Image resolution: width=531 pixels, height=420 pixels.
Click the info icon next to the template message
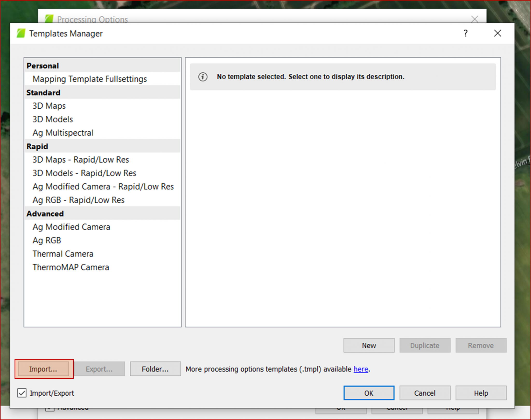pos(203,77)
